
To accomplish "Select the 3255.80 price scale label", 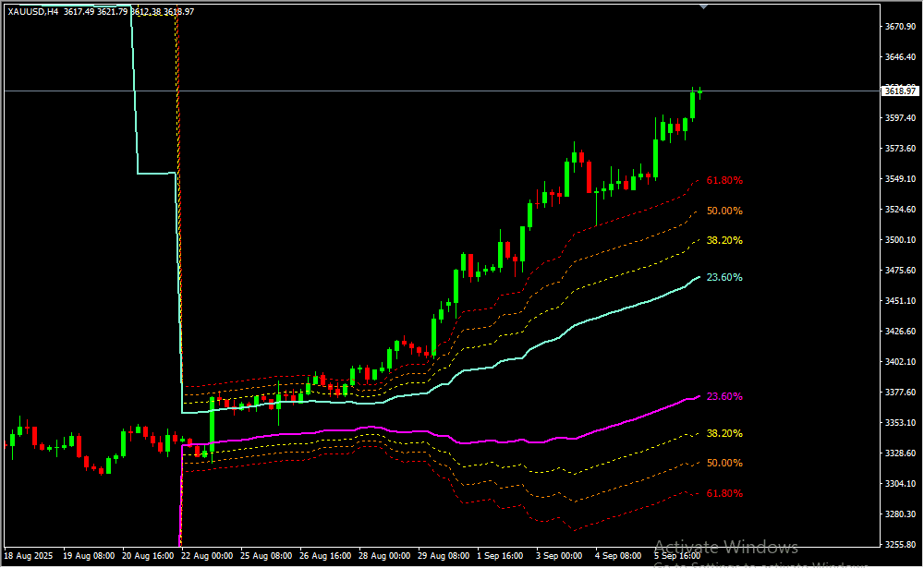I will [899, 544].
